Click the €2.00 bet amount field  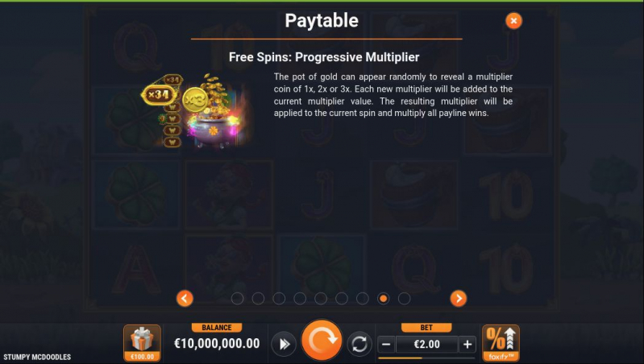(426, 345)
